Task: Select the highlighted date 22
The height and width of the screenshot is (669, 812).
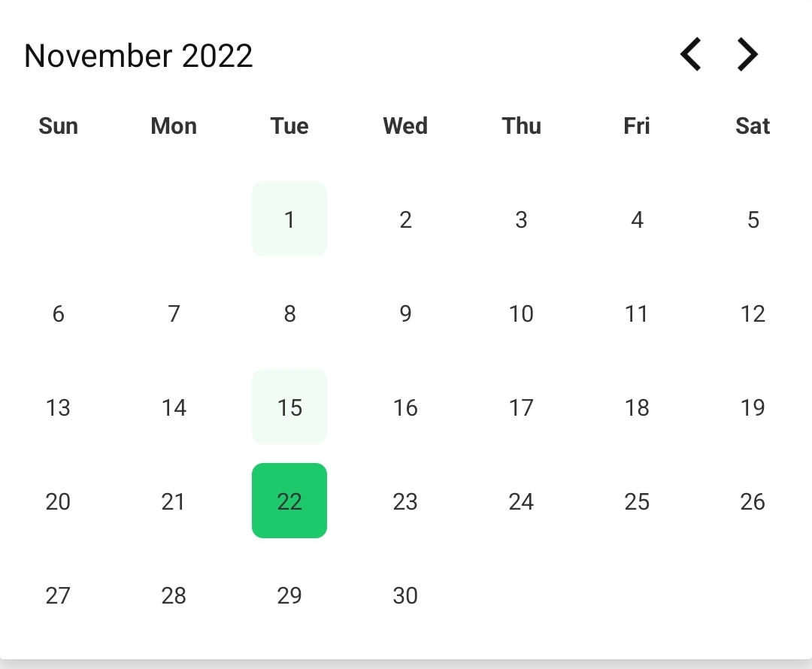Action: click(289, 501)
